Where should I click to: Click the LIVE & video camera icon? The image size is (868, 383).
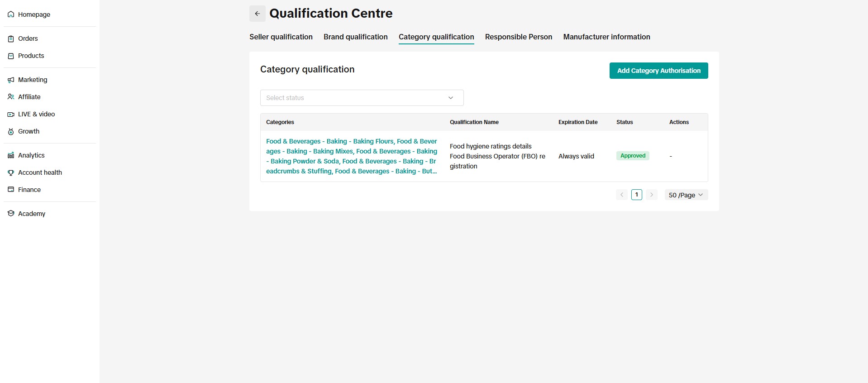pos(11,115)
